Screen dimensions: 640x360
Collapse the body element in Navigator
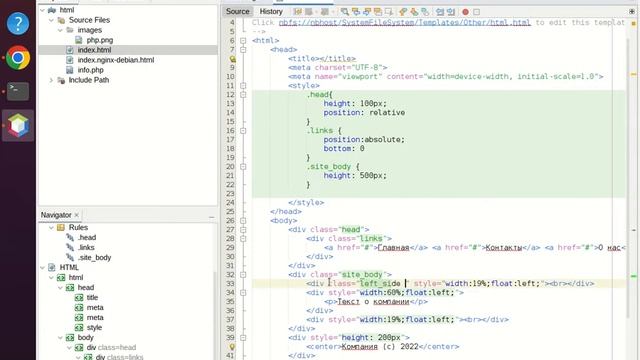pyautogui.click(x=60, y=338)
